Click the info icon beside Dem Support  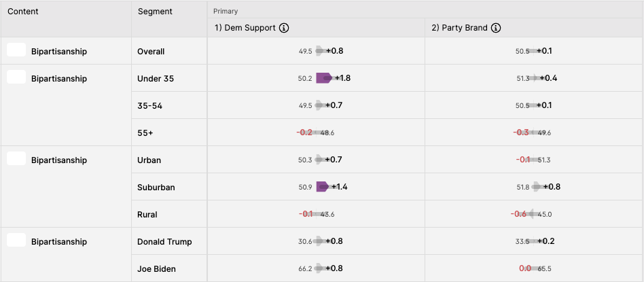point(284,28)
